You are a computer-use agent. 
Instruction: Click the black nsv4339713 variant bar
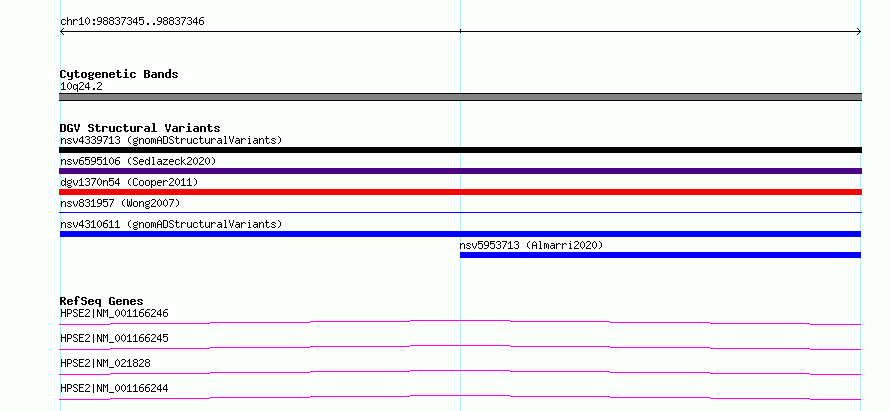(460, 150)
